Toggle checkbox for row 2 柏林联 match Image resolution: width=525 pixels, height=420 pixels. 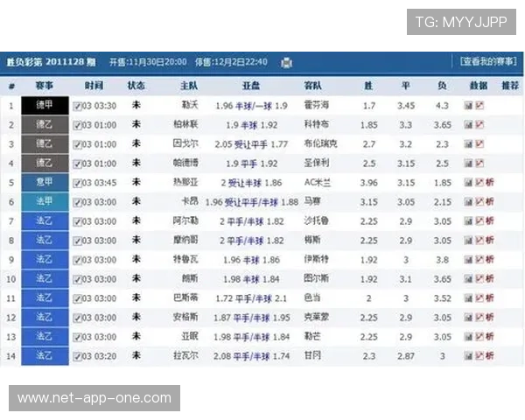coord(77,126)
